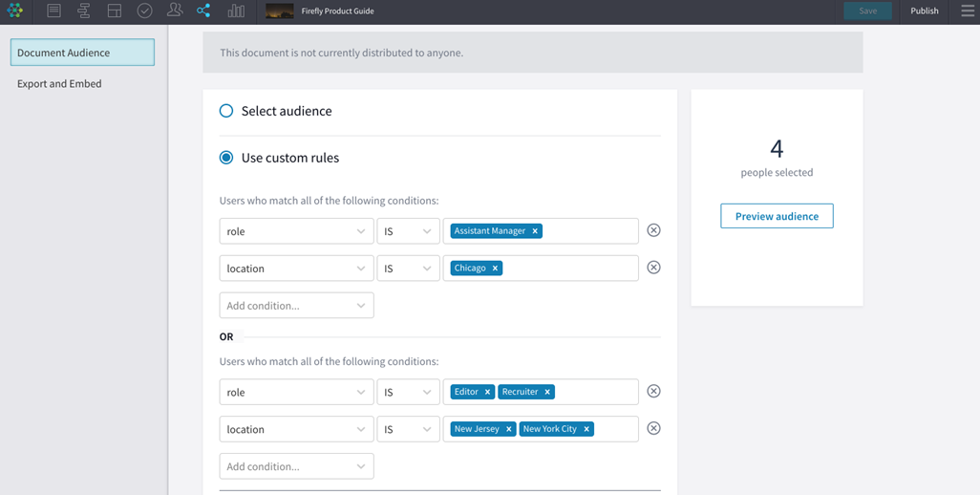The width and height of the screenshot is (980, 495).
Task: Click Publish in the top bar
Action: 924,11
